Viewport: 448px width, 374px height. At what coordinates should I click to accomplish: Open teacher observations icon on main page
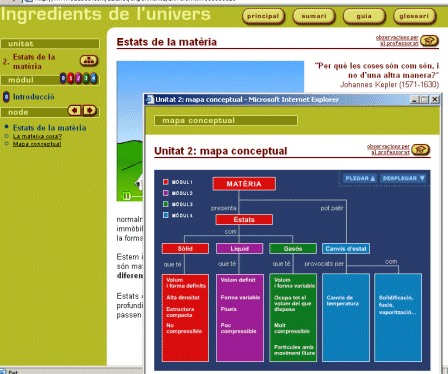click(429, 41)
